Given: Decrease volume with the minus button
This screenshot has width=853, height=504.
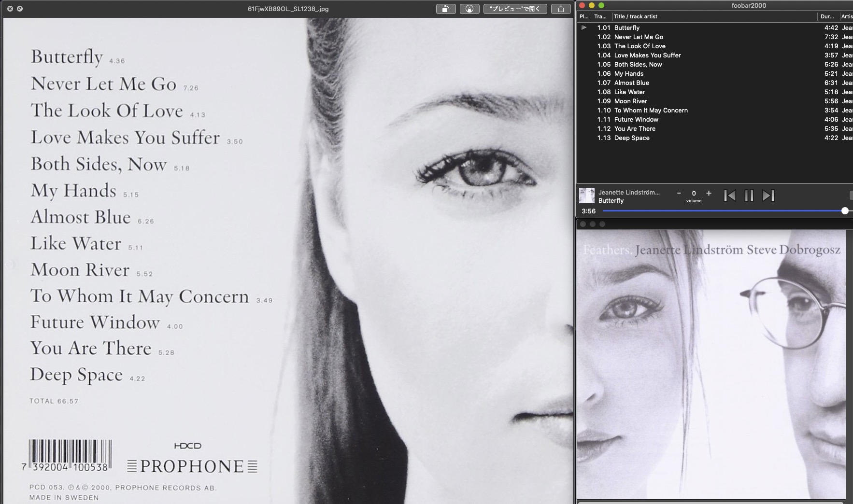Looking at the screenshot, I should point(679,193).
